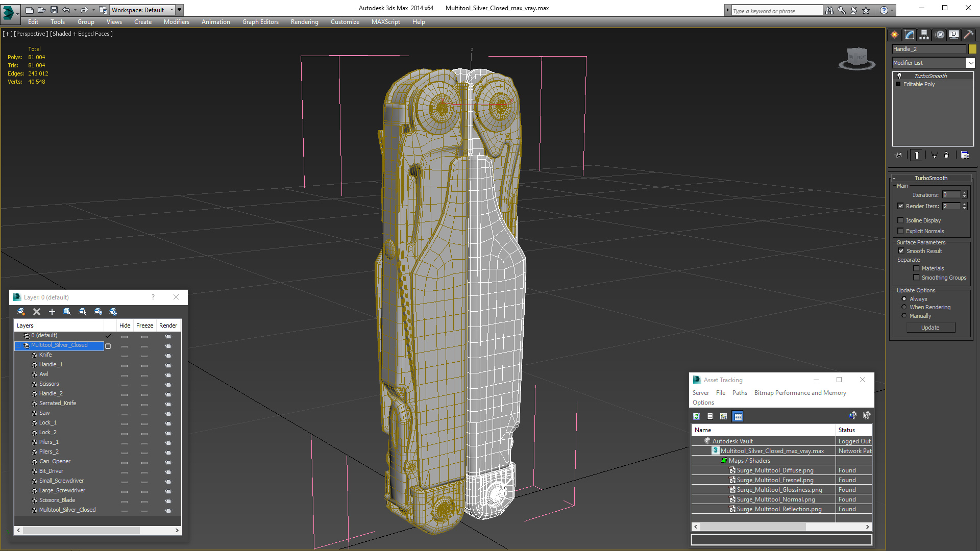Expand the Editable Poly stack entry
Screen dimensions: 980x551
pyautogui.click(x=898, y=84)
